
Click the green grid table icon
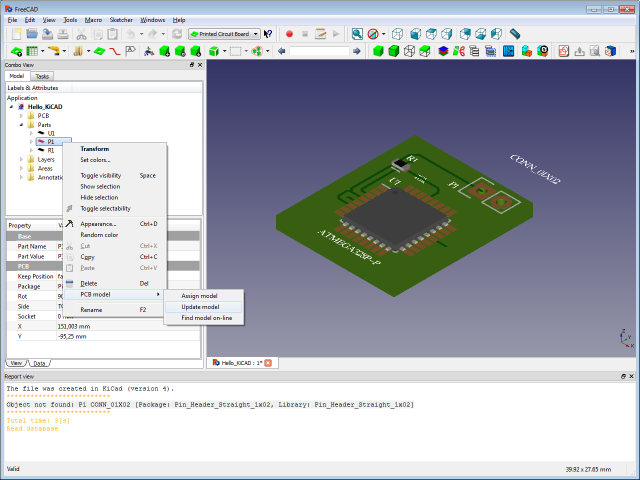coord(32,51)
